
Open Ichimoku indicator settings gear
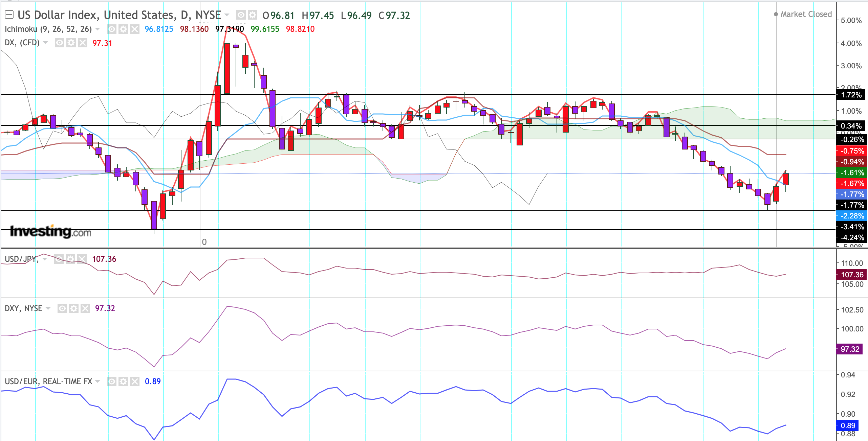[123, 29]
